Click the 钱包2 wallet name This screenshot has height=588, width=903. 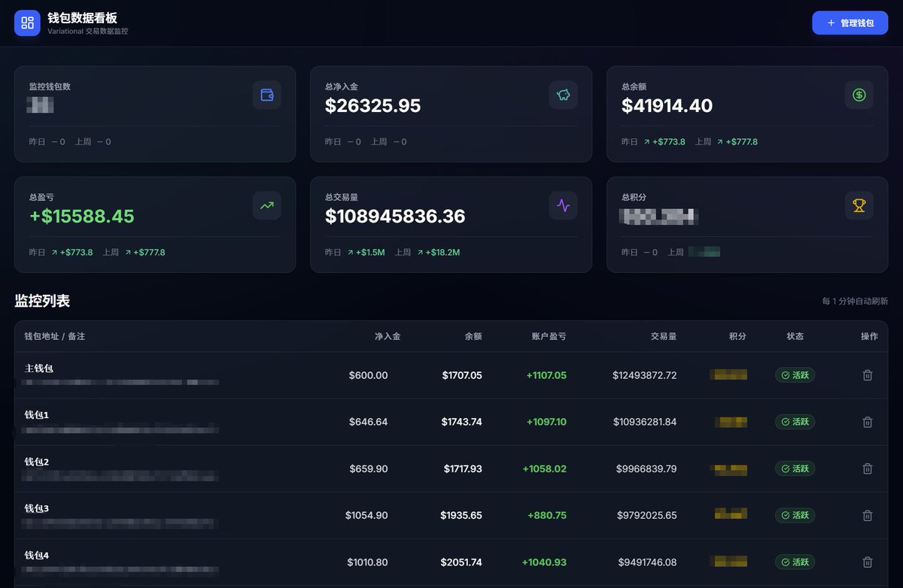click(x=37, y=462)
